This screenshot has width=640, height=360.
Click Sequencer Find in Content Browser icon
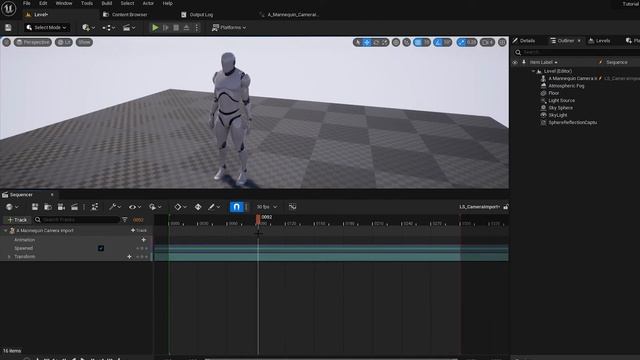point(48,207)
